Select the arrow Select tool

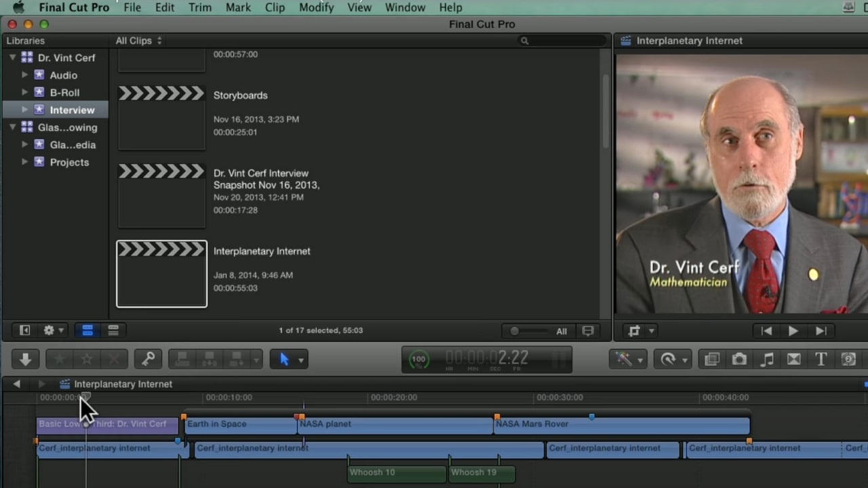[x=284, y=359]
